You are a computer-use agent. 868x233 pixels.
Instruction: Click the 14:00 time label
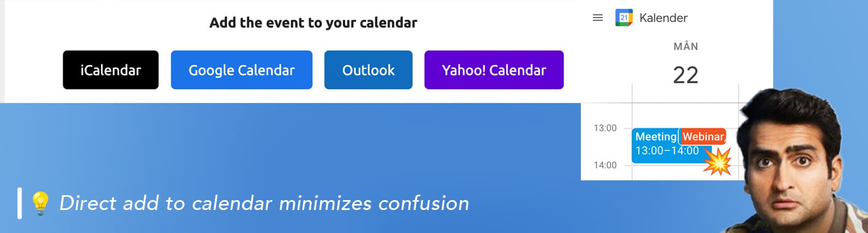pyautogui.click(x=605, y=165)
